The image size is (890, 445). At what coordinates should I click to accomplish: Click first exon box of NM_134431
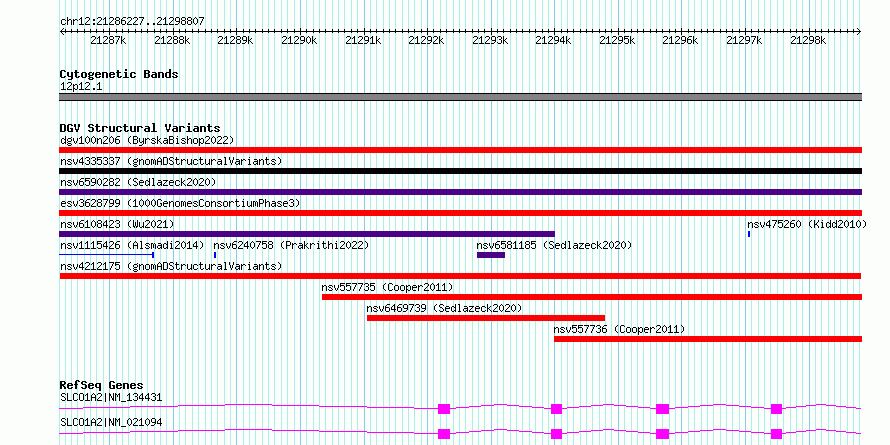point(444,409)
